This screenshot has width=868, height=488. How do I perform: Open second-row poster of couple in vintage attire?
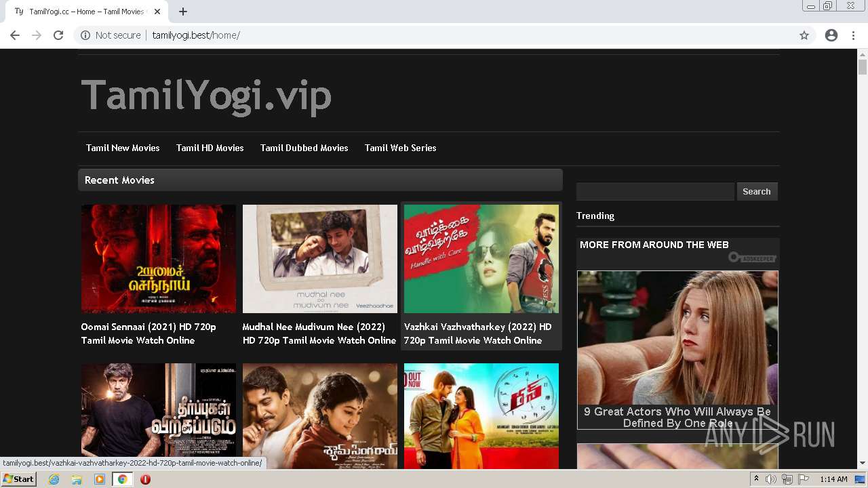pyautogui.click(x=320, y=415)
